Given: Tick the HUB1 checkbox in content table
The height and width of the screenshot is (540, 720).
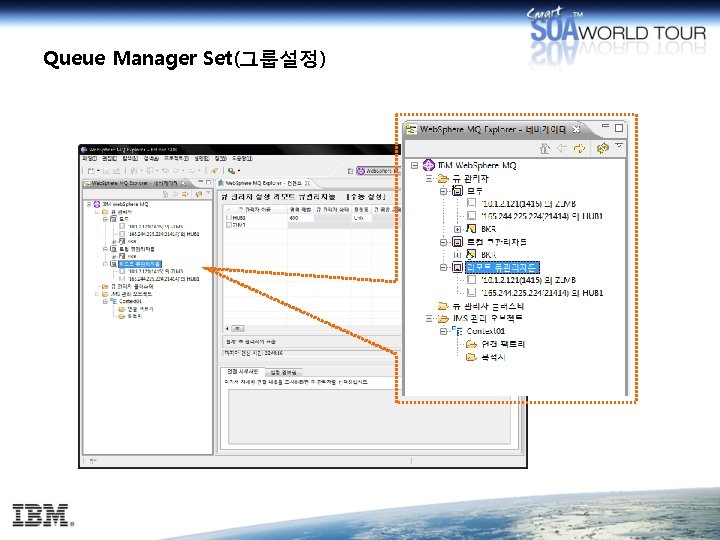Looking at the screenshot, I should click(x=229, y=218).
